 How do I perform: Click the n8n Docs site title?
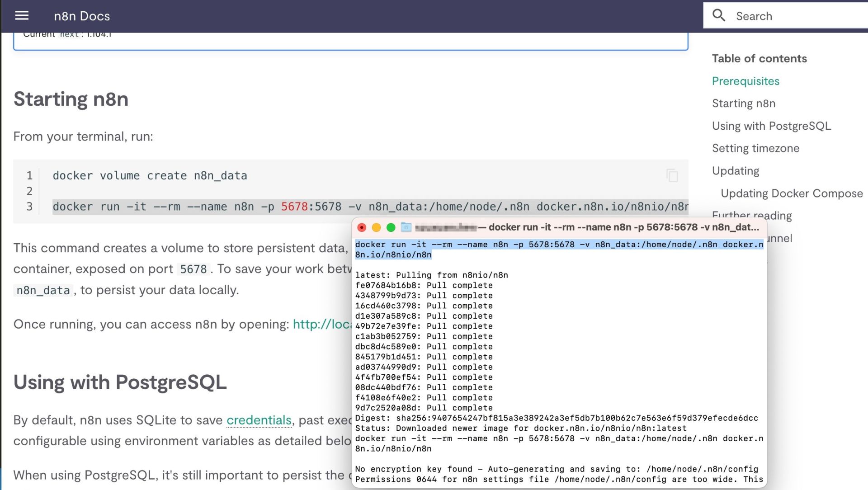click(82, 16)
